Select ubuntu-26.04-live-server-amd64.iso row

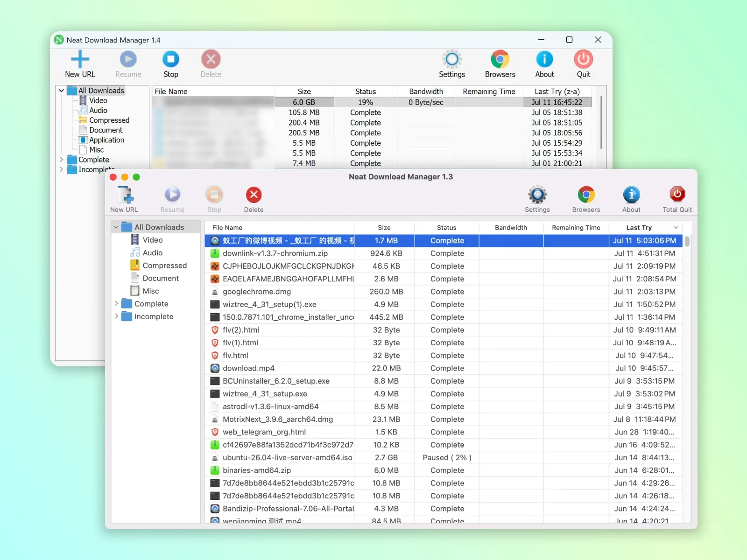pos(444,457)
